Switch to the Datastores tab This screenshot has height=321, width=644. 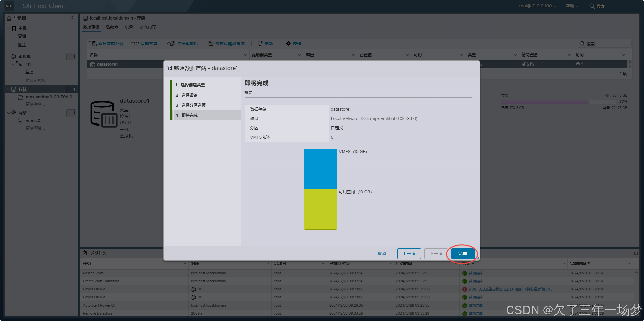click(x=91, y=27)
